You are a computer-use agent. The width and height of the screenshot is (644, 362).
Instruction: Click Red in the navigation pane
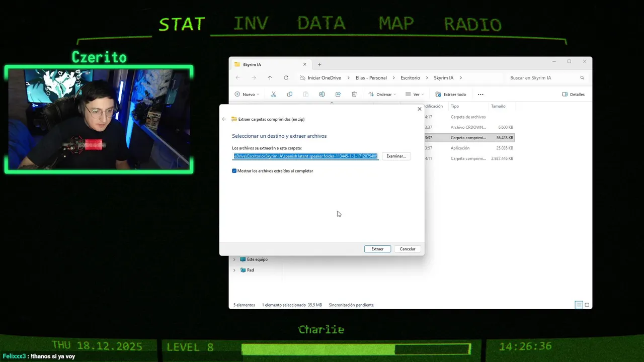click(x=251, y=270)
